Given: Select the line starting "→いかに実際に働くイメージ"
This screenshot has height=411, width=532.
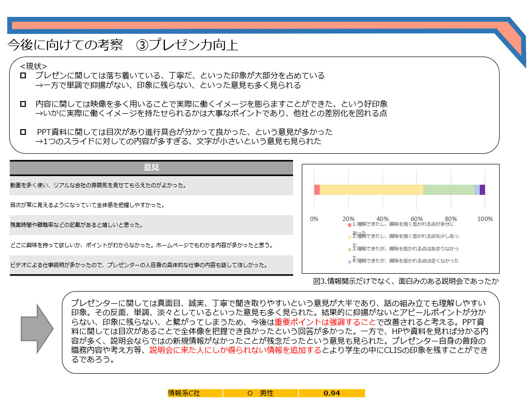Looking at the screenshot, I should (x=211, y=113).
